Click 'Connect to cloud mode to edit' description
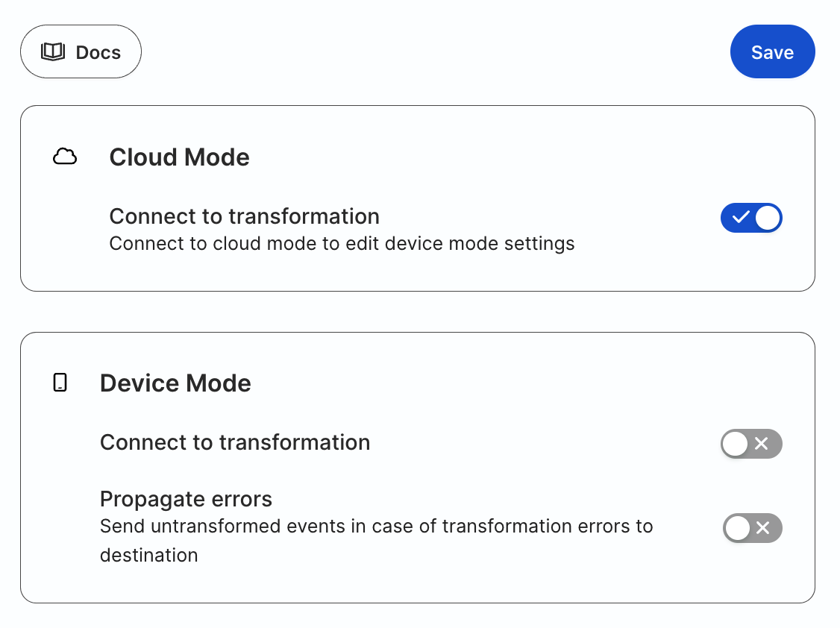Image resolution: width=840 pixels, height=628 pixels. [x=342, y=244]
